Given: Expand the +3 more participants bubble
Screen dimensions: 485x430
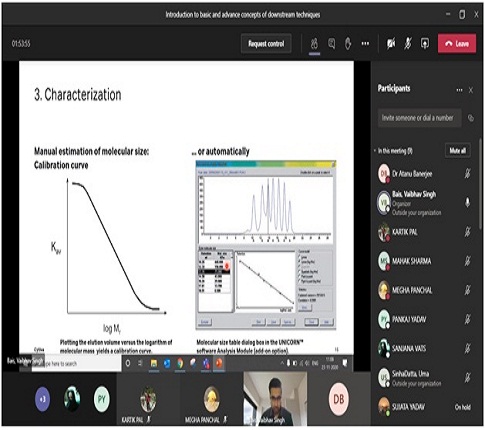Looking at the screenshot, I should pos(43,399).
